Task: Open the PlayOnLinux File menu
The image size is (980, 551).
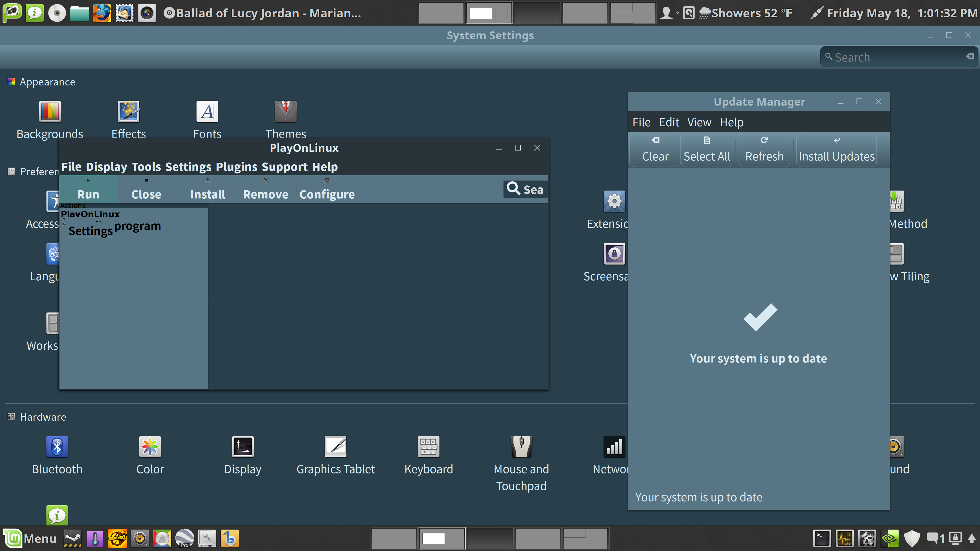Action: 71,167
